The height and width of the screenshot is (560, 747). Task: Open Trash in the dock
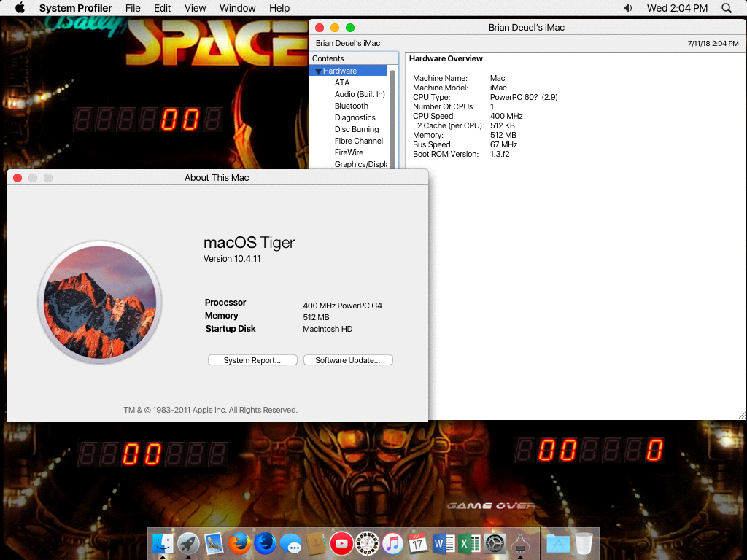click(x=584, y=543)
